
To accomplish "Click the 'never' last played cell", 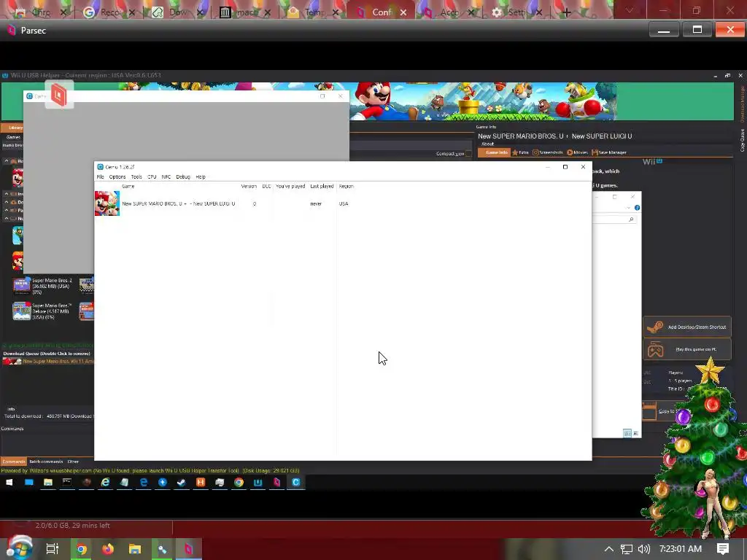I will (x=316, y=204).
